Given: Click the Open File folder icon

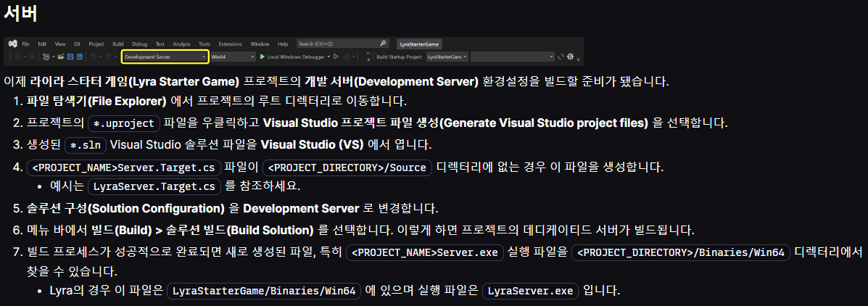Looking at the screenshot, I should [x=61, y=57].
